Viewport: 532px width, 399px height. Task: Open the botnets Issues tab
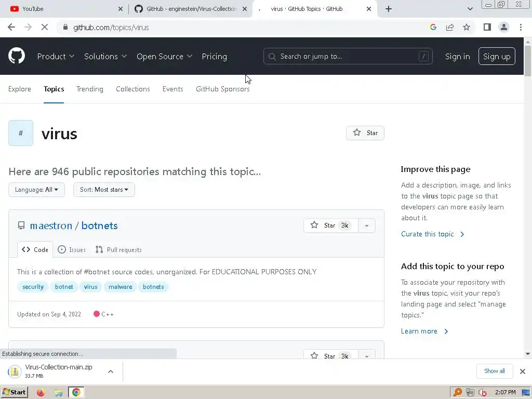point(72,250)
